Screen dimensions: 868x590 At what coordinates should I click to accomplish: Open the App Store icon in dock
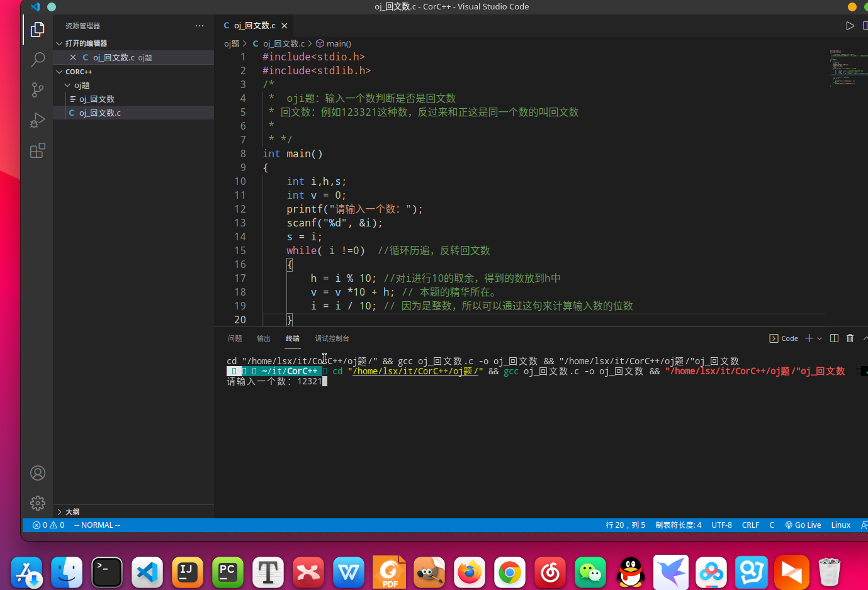pyautogui.click(x=26, y=572)
